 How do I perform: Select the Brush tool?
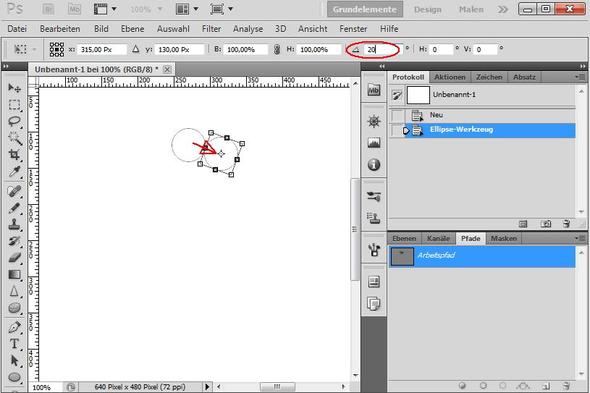coord(14,208)
